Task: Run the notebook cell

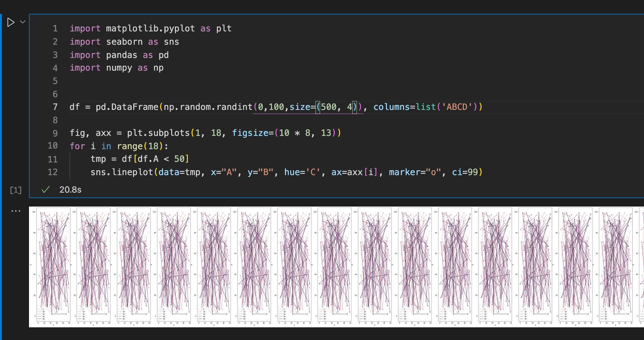Action: [11, 22]
